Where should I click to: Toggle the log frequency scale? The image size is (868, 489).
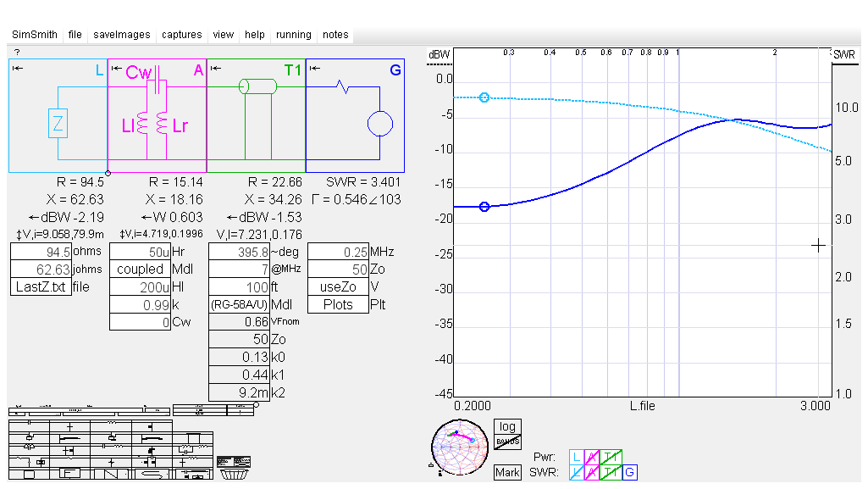click(507, 426)
